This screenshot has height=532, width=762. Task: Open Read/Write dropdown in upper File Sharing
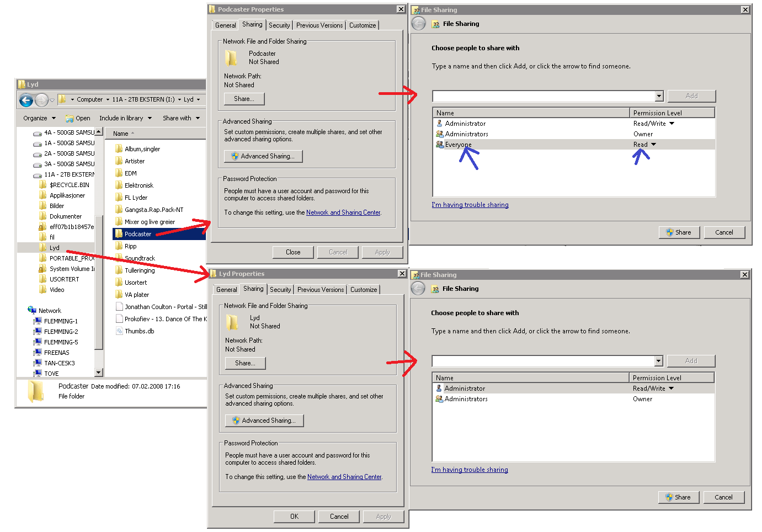672,124
